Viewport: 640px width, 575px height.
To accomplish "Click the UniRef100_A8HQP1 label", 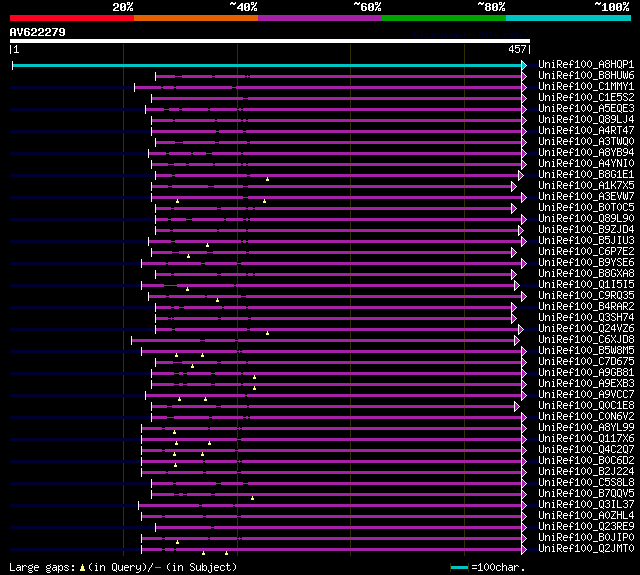I will (586, 64).
